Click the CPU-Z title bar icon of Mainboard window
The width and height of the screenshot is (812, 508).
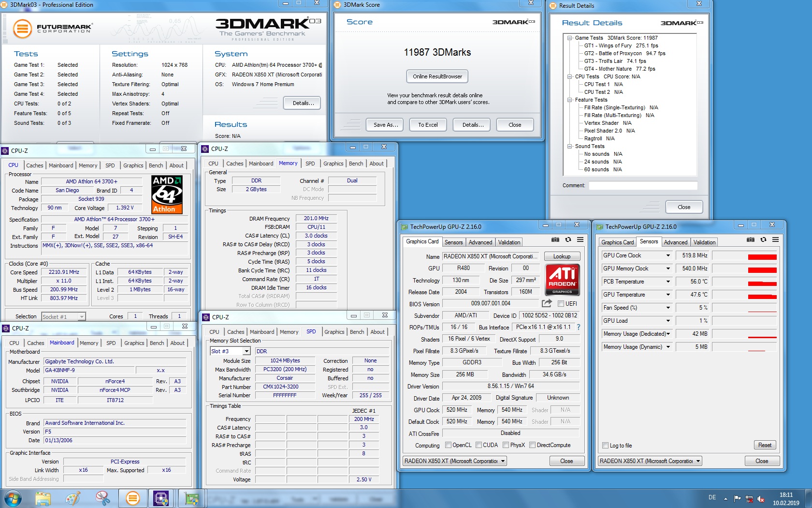6,328
